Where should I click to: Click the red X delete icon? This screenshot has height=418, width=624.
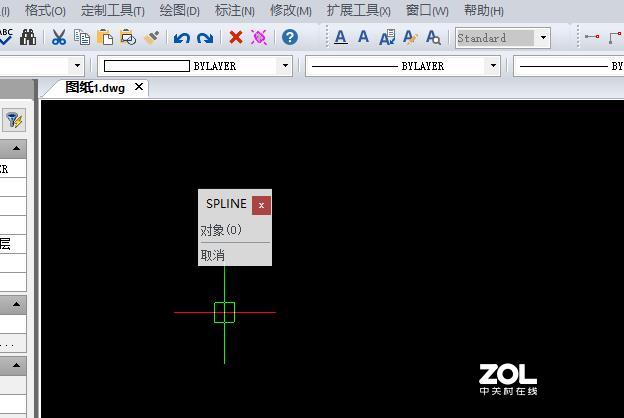click(x=236, y=38)
